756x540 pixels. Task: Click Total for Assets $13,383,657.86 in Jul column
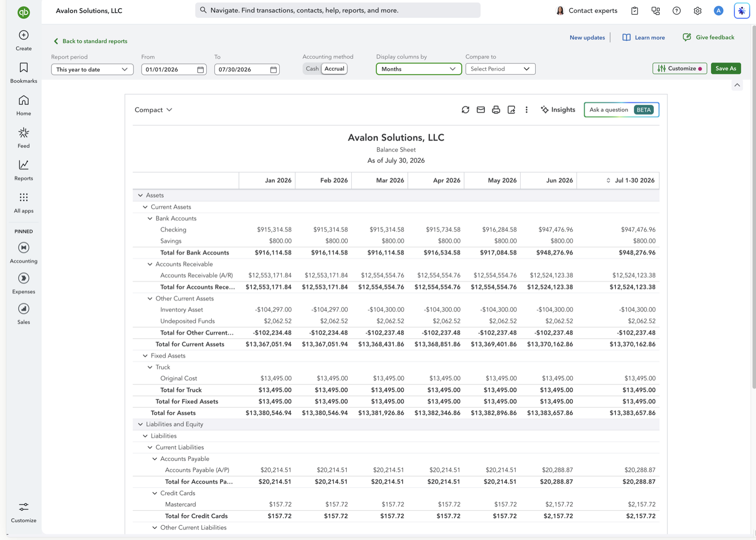pos(633,413)
